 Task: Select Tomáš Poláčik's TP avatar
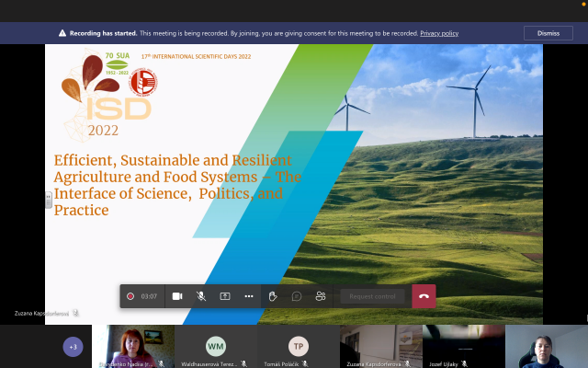coord(298,346)
